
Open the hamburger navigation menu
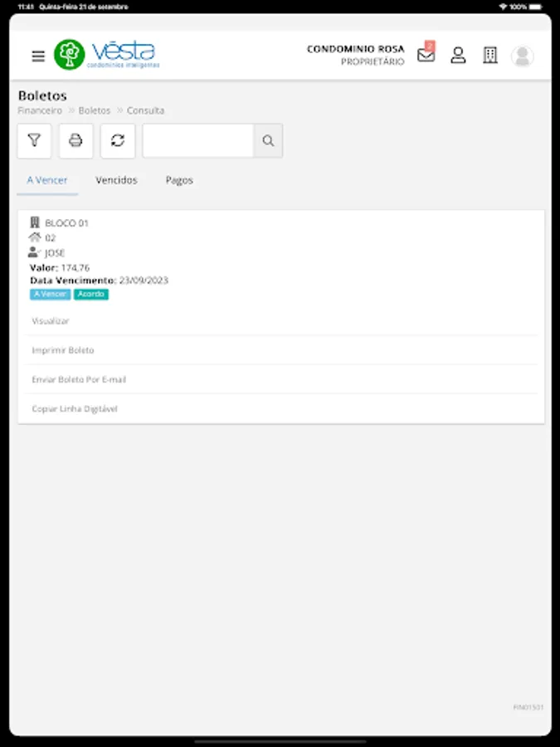tap(38, 56)
